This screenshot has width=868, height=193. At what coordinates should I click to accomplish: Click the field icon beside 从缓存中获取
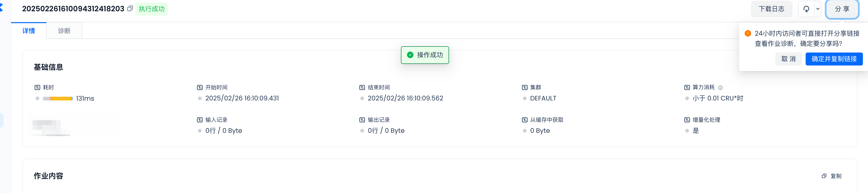click(x=525, y=120)
